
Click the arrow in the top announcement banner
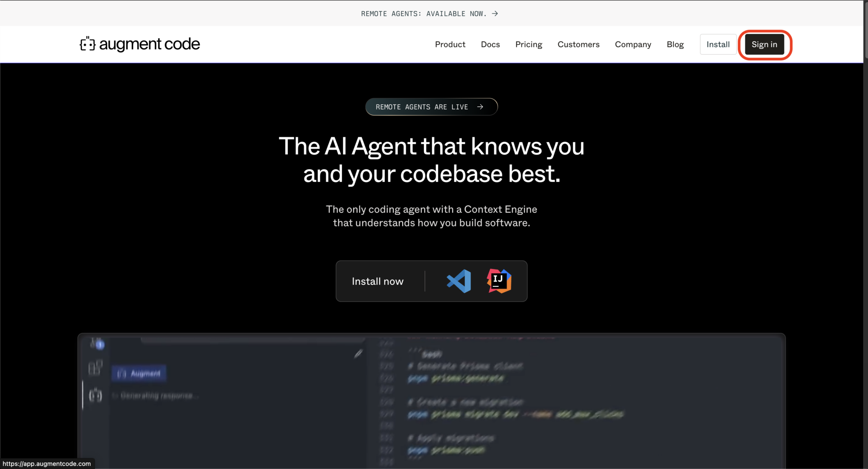(x=495, y=13)
